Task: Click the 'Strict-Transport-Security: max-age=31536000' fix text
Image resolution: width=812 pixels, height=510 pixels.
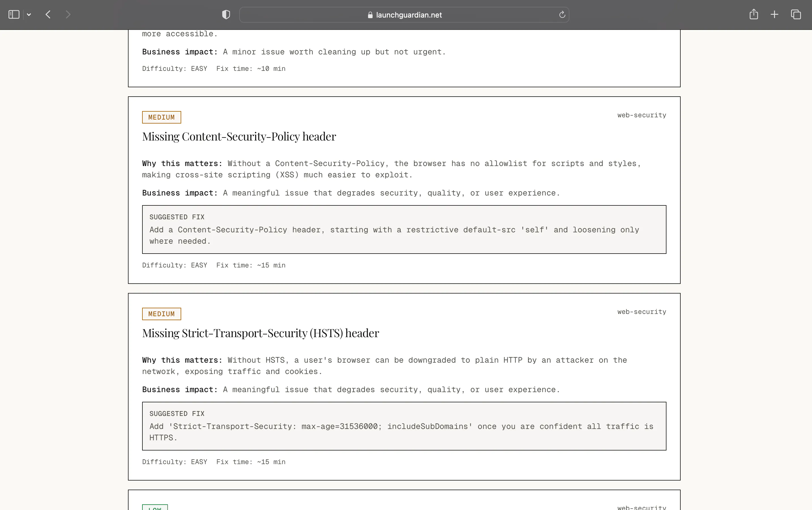Action: pos(401,432)
